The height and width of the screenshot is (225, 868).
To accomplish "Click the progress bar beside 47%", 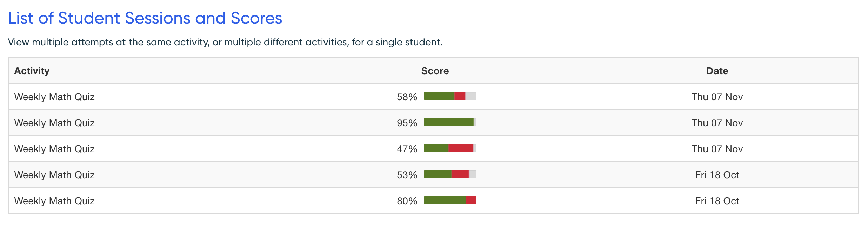I will 450,148.
